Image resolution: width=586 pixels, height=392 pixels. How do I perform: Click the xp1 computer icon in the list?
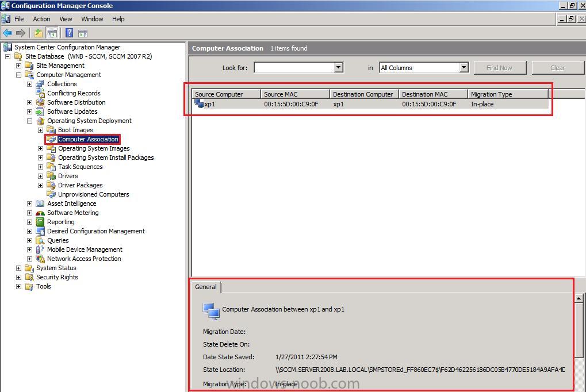[x=199, y=103]
